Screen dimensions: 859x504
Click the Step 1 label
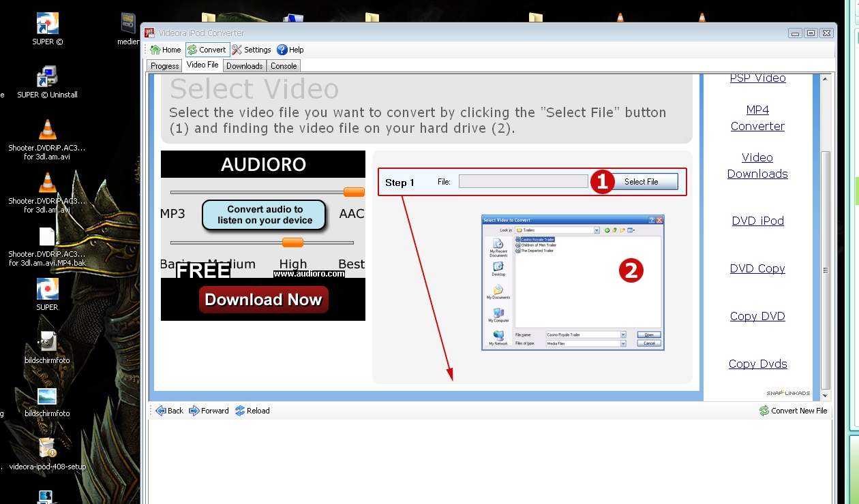(x=400, y=183)
